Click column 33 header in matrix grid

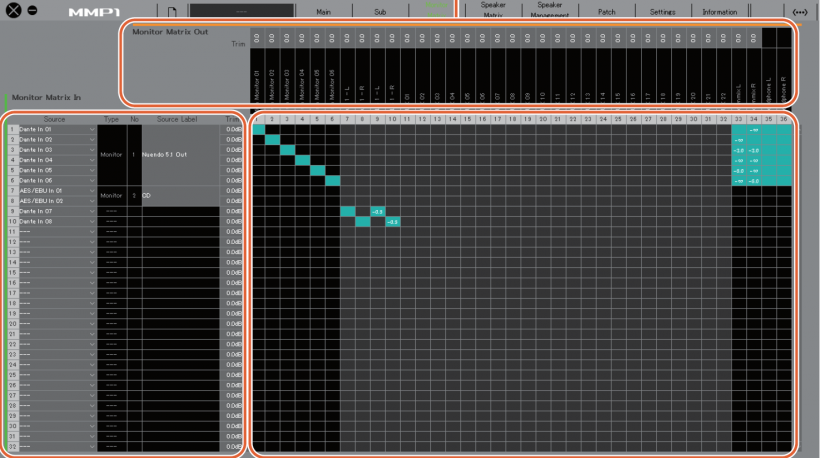(739, 119)
